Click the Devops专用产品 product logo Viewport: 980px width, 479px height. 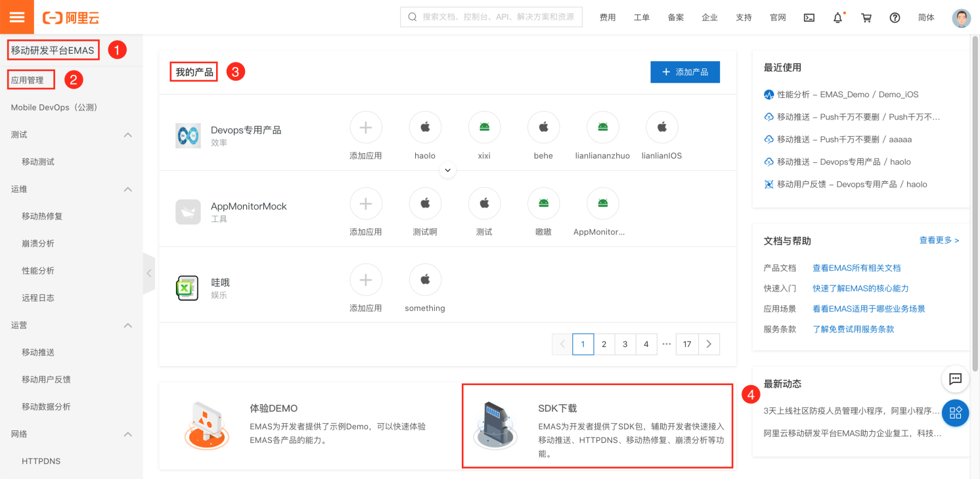[x=188, y=135]
